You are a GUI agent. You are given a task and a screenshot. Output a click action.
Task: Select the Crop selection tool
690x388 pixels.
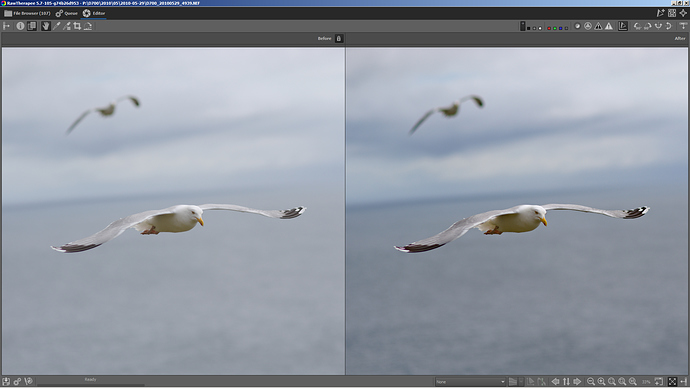pos(77,26)
